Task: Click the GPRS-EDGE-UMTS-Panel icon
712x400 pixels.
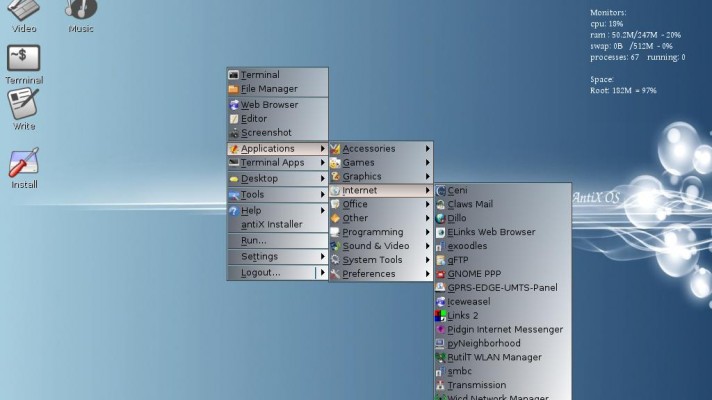Action: (440, 288)
